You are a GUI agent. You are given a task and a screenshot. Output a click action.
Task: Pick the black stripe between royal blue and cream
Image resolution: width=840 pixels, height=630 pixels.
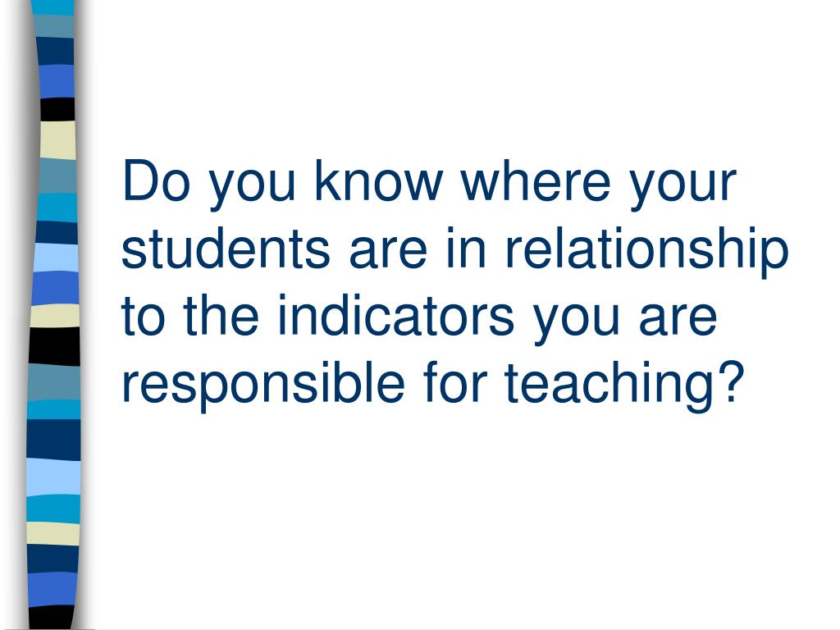57,109
